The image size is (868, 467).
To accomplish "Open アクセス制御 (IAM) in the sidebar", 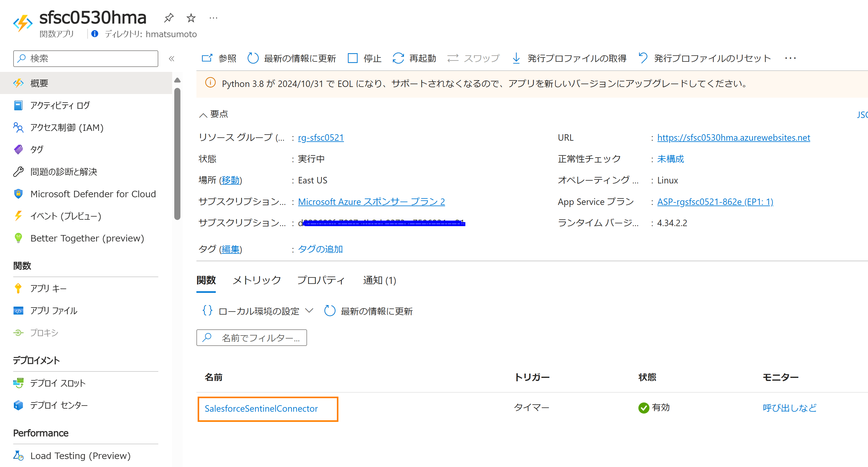I will click(x=67, y=128).
